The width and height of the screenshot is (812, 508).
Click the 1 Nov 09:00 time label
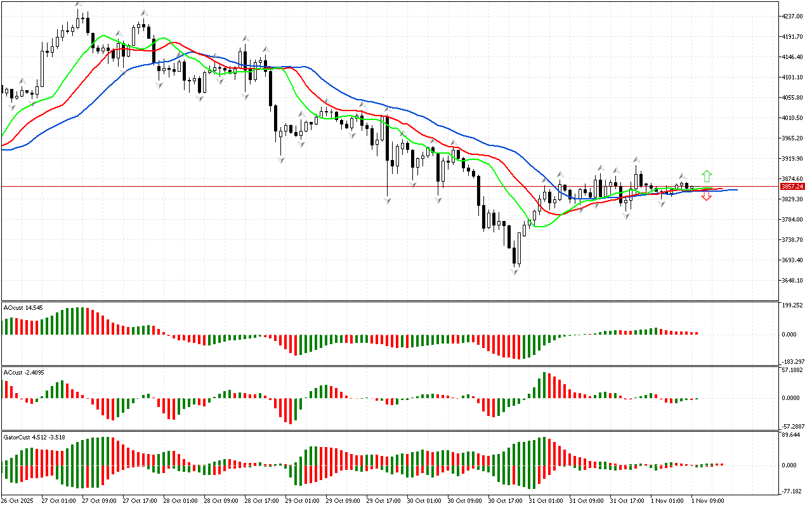tap(708, 501)
